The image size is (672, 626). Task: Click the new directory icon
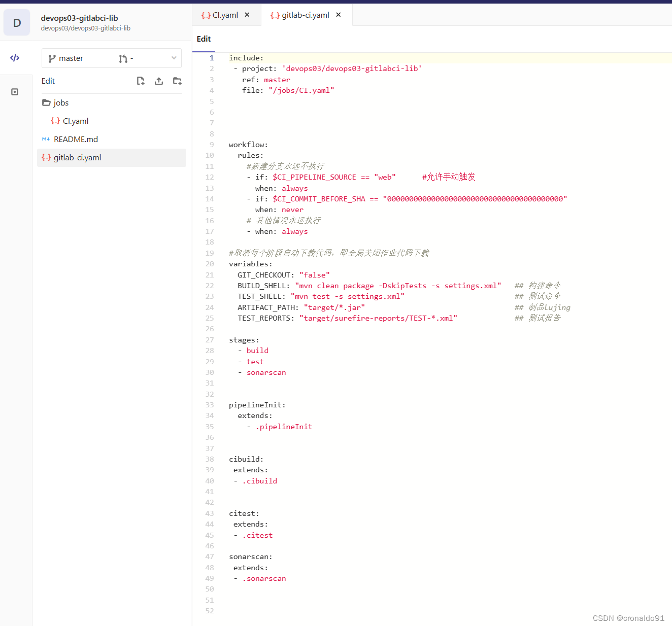pyautogui.click(x=177, y=81)
